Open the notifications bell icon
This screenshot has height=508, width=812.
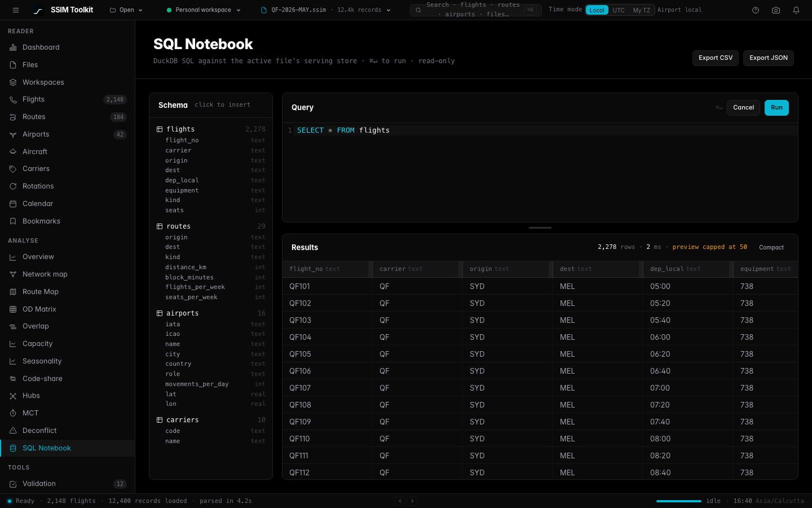point(796,10)
